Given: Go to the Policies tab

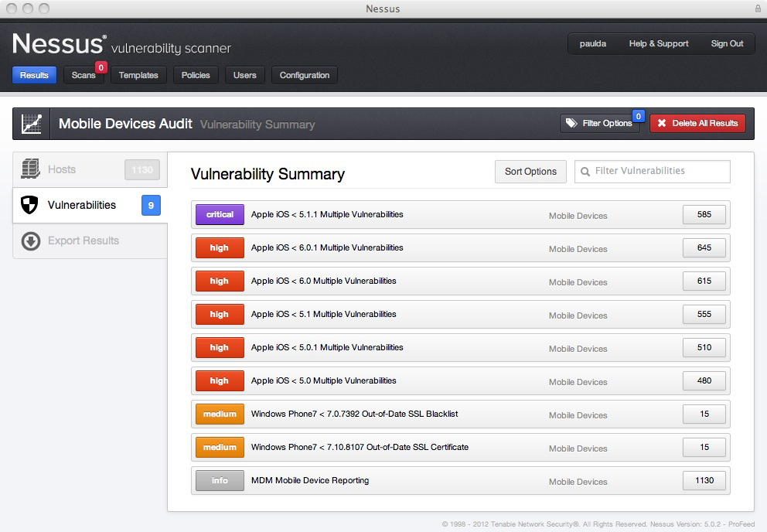Looking at the screenshot, I should (196, 75).
